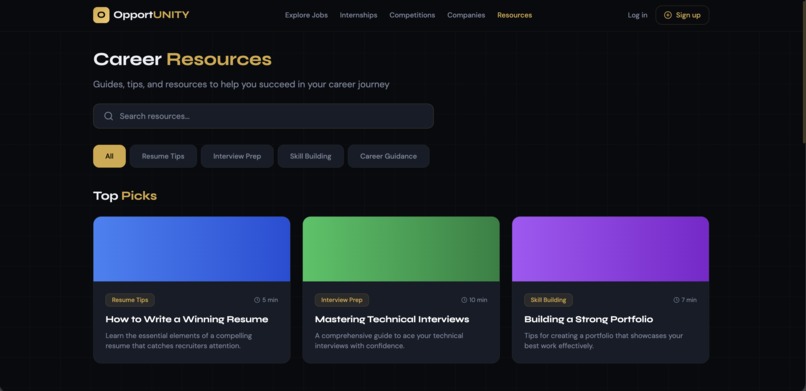Image resolution: width=806 pixels, height=391 pixels.
Task: Filter by Career Guidance
Action: point(389,156)
